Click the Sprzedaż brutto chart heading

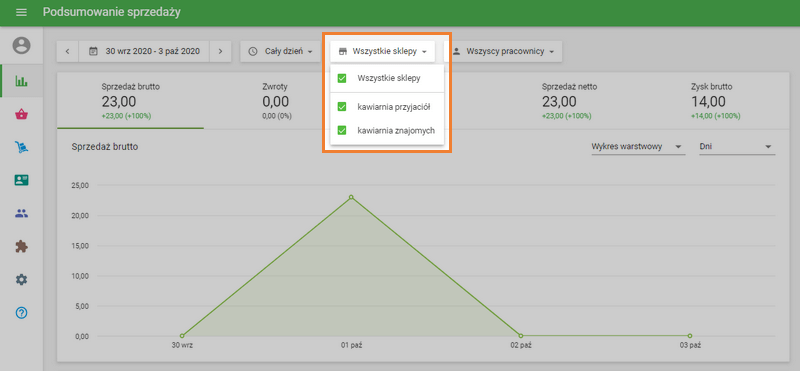point(105,147)
